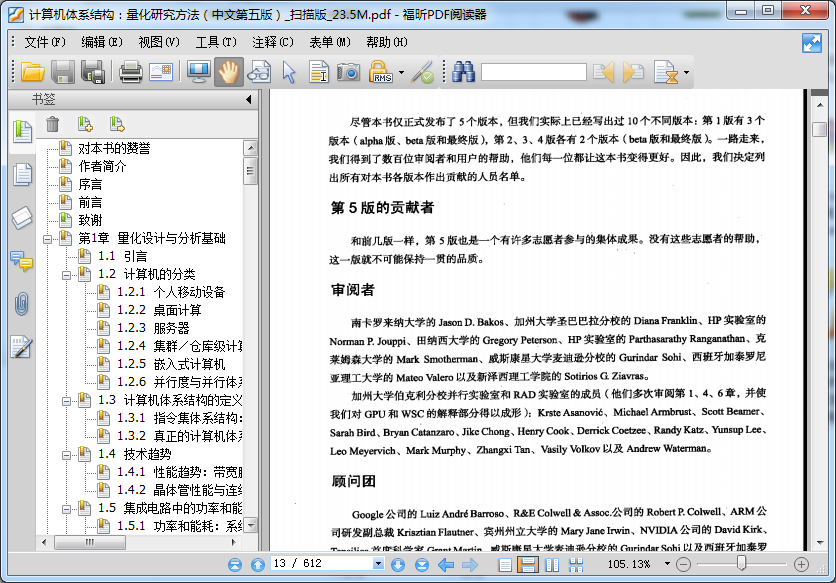The width and height of the screenshot is (836, 583).
Task: Open the Pages thumbnail panel
Action: pos(22,174)
